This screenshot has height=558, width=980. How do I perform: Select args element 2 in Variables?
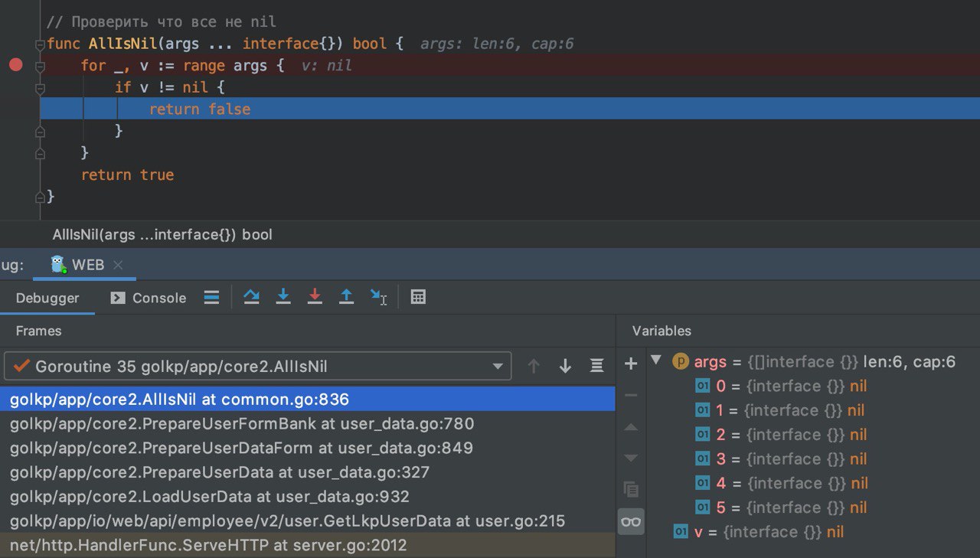[813, 435]
